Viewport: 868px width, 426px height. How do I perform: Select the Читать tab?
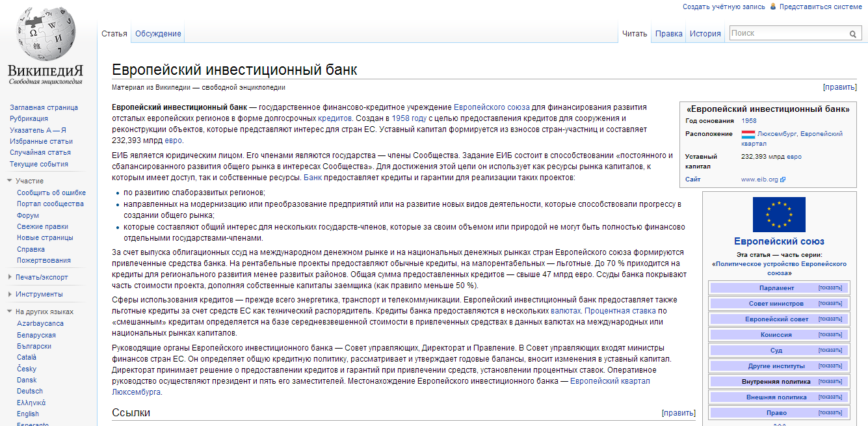pyautogui.click(x=635, y=34)
